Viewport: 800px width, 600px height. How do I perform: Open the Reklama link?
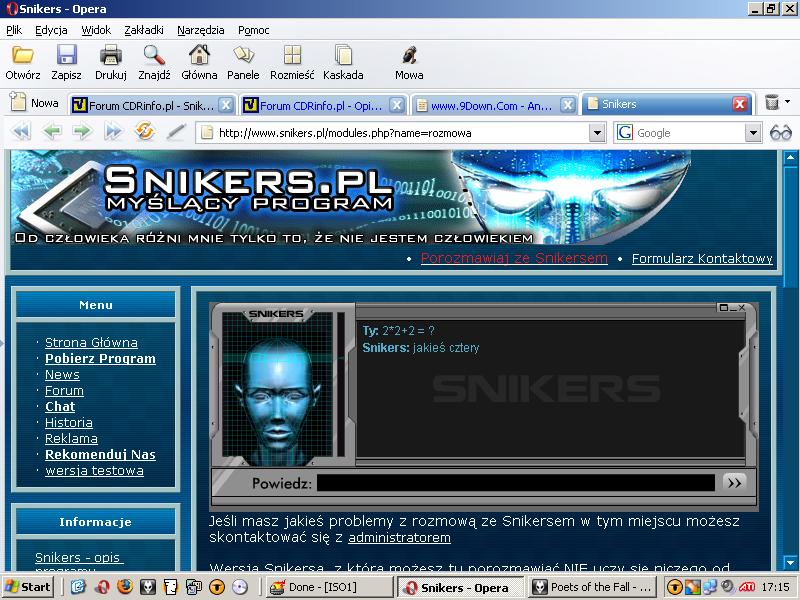click(71, 439)
